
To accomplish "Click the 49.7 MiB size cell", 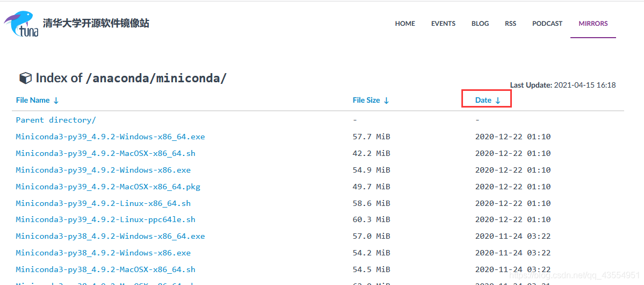I will point(371,187).
